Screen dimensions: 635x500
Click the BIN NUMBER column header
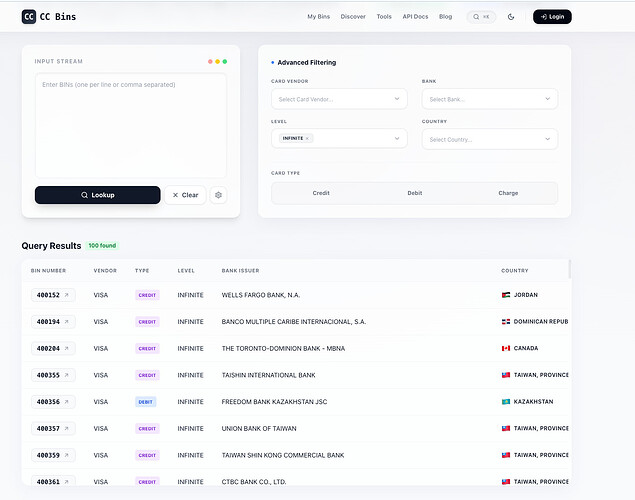coord(48,270)
